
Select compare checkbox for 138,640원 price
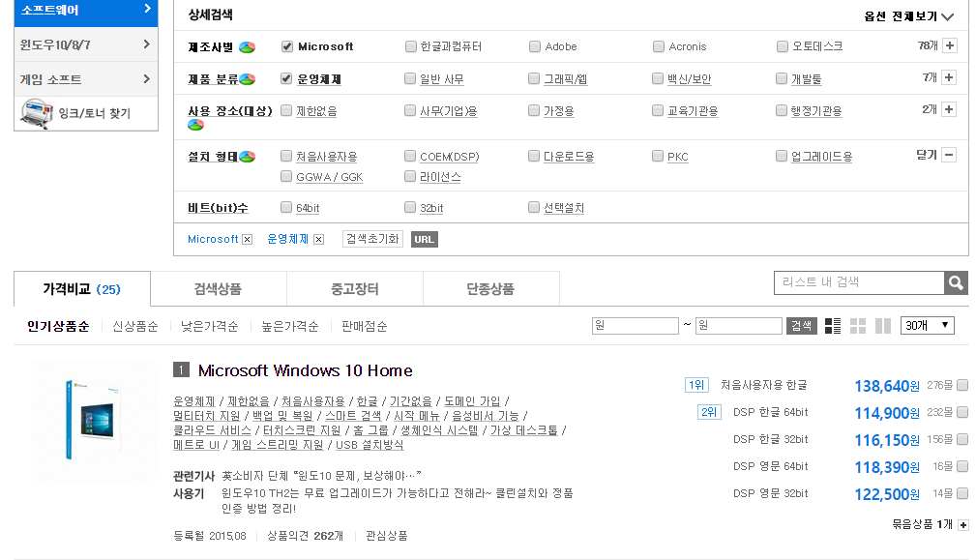click(962, 385)
